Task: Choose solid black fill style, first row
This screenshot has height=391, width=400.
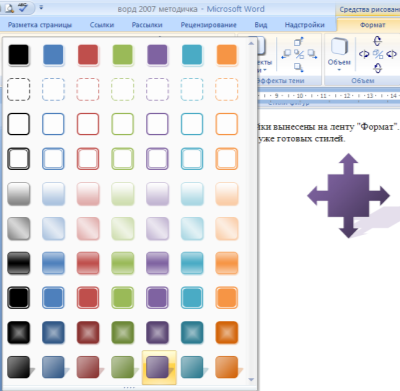Action: pyautogui.click(x=18, y=55)
